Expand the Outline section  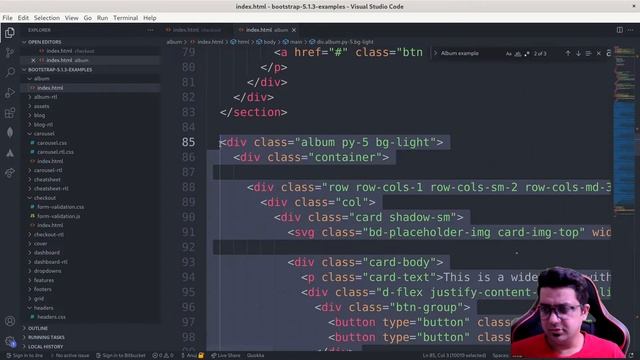[x=38, y=328]
